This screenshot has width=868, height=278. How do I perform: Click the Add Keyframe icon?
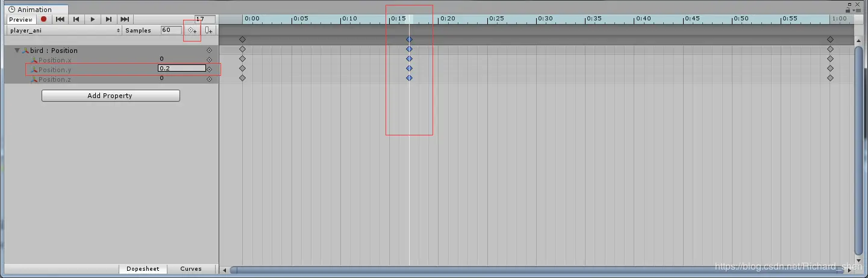coord(192,30)
